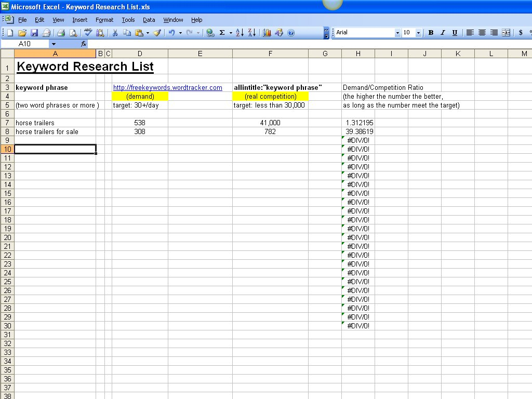Click the Format Painter brush icon
This screenshot has height=399, width=532.
tap(156, 33)
